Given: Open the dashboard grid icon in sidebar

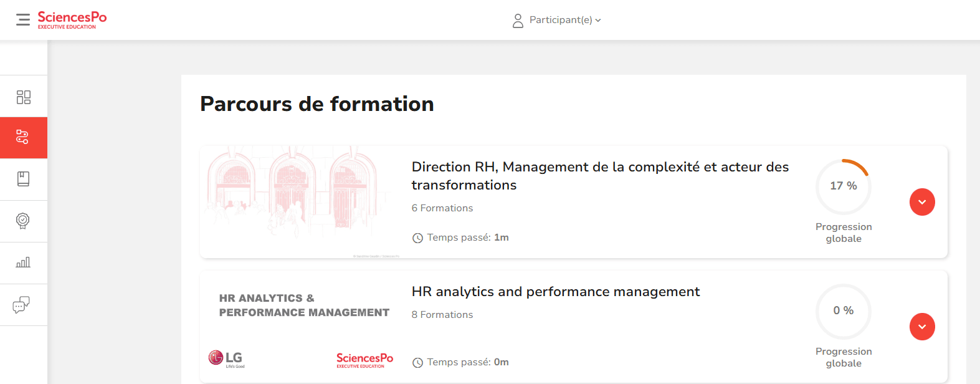Looking at the screenshot, I should pos(24,97).
